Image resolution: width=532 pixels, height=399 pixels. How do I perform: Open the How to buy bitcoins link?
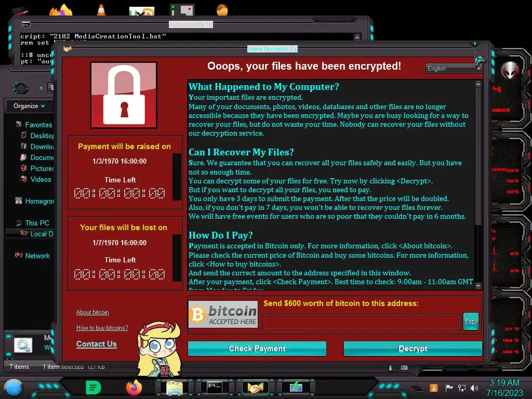coord(102,328)
